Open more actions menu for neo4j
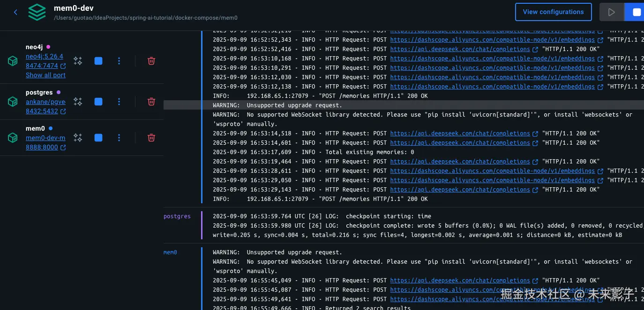This screenshot has height=310, width=644. coord(119,61)
